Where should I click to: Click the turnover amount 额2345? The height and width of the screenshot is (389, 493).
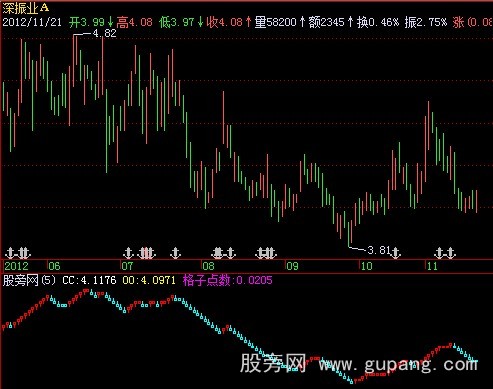point(326,22)
